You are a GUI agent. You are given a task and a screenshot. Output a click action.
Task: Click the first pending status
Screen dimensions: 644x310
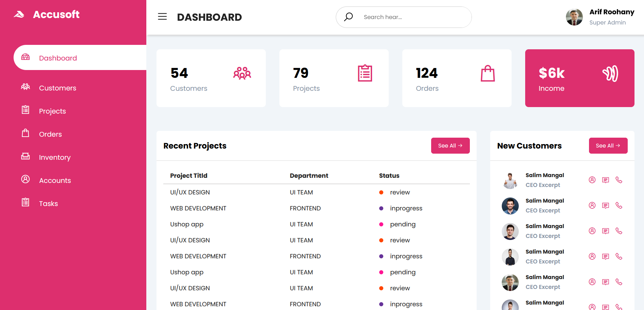[403, 224]
